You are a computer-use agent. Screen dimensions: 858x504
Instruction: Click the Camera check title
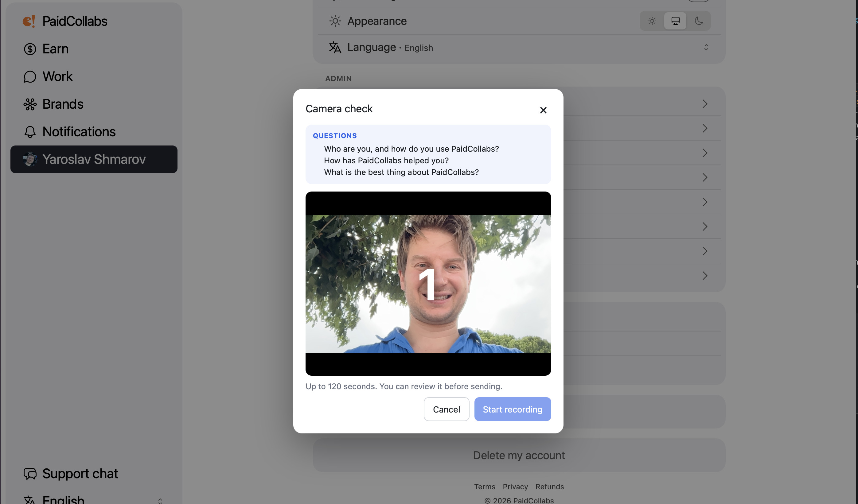[x=339, y=109]
